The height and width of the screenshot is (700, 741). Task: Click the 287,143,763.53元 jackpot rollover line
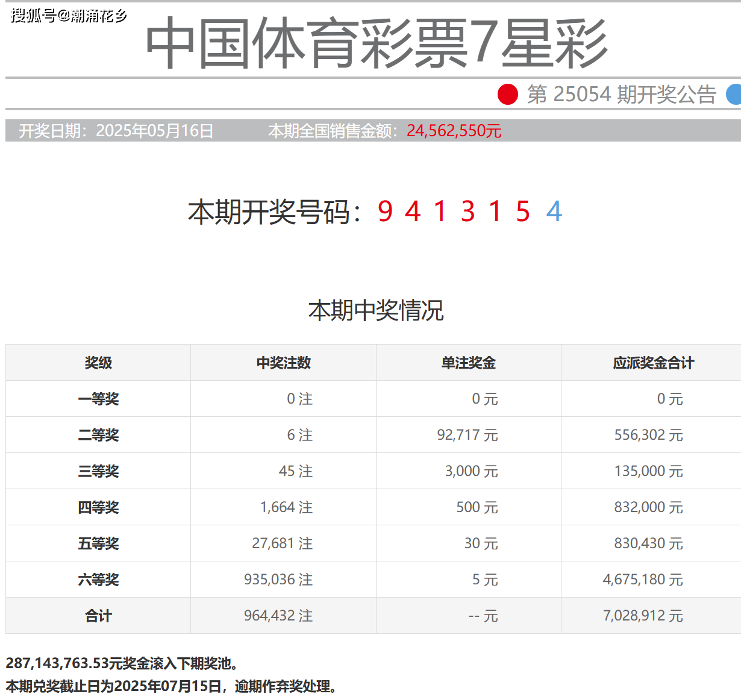pos(123,663)
